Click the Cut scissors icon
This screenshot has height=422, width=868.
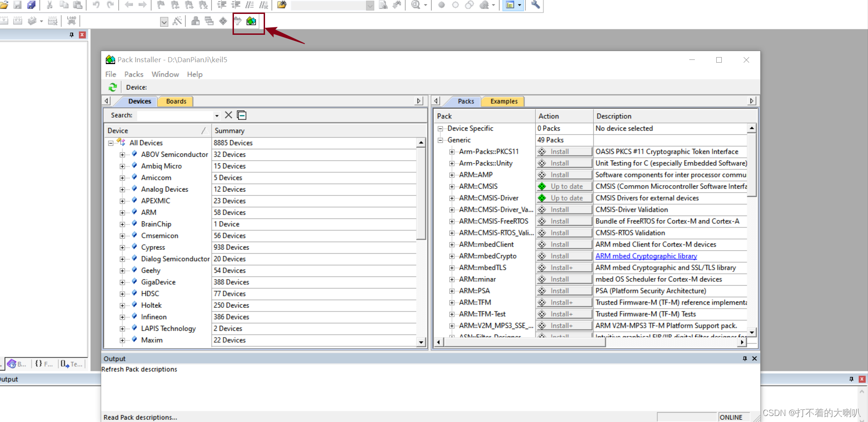coord(50,5)
